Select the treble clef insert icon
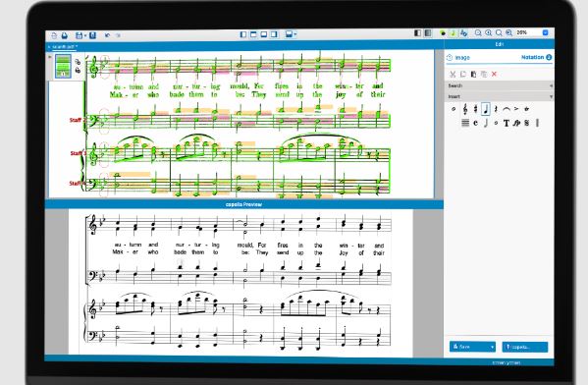Viewport: 588px width, 385px height. pos(465,109)
